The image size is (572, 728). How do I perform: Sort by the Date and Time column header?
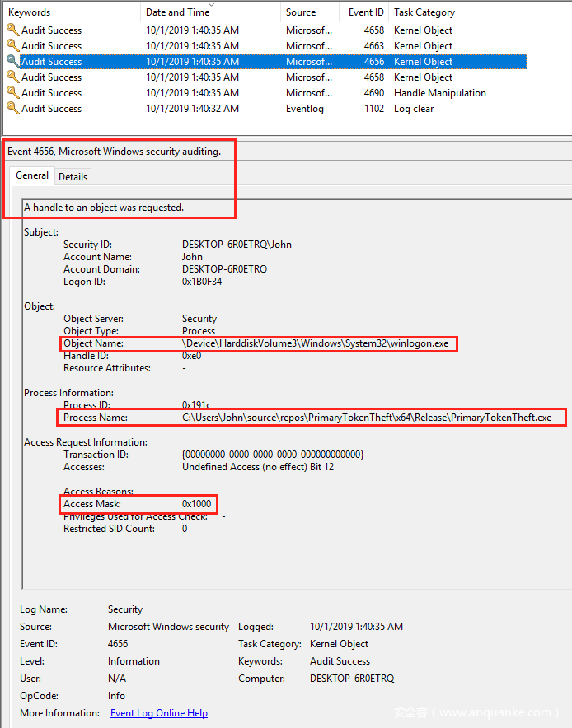click(177, 12)
